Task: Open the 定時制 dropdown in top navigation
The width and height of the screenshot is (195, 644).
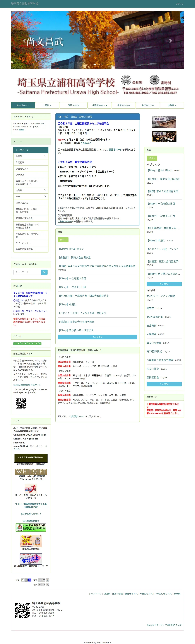Action: [x=172, y=105]
